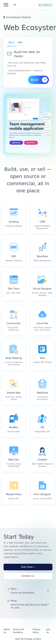
Task: Expand the Price row chevron
Action: click(48, 604)
